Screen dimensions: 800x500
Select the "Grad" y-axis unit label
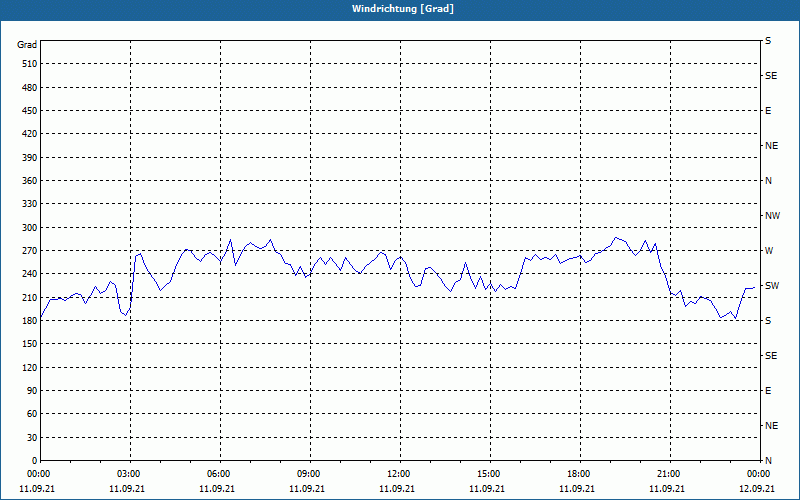[x=27, y=45]
